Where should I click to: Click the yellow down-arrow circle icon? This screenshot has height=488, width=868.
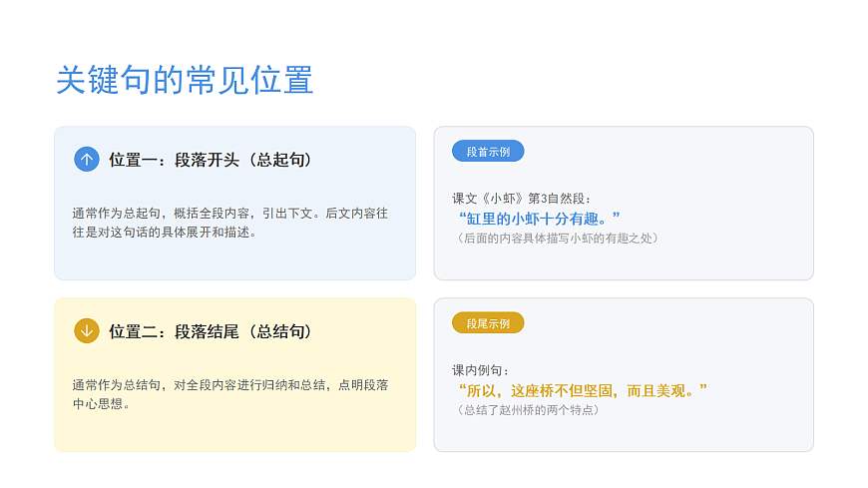87,331
